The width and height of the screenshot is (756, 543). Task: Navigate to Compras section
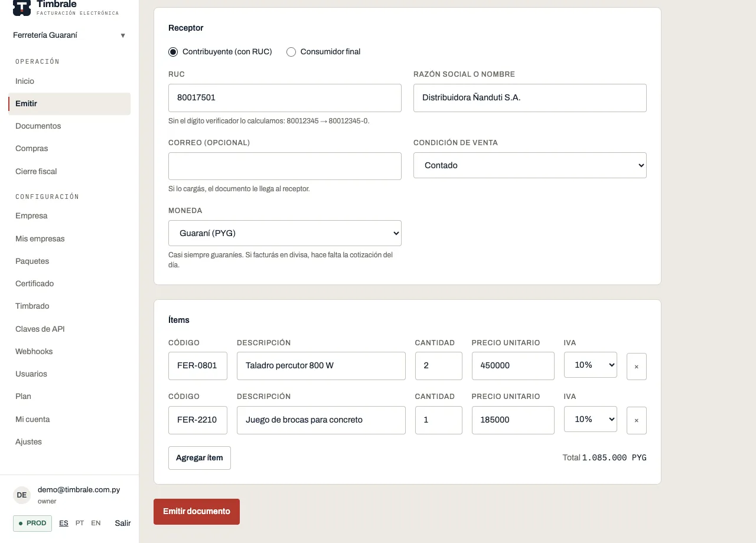coord(70,149)
